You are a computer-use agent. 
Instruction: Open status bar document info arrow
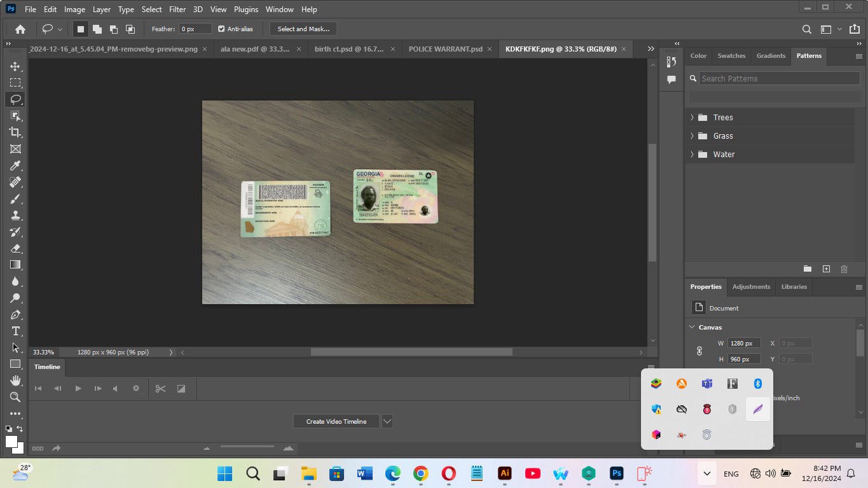170,352
